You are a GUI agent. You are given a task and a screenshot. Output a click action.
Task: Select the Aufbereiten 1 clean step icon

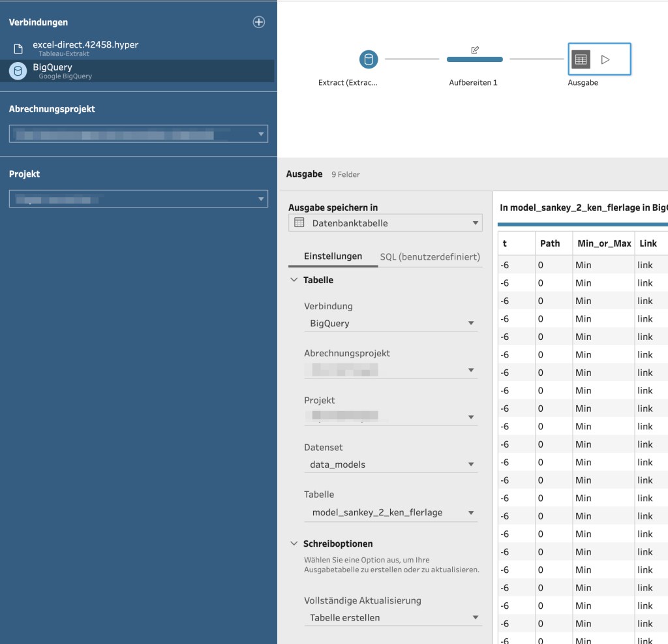click(x=475, y=59)
